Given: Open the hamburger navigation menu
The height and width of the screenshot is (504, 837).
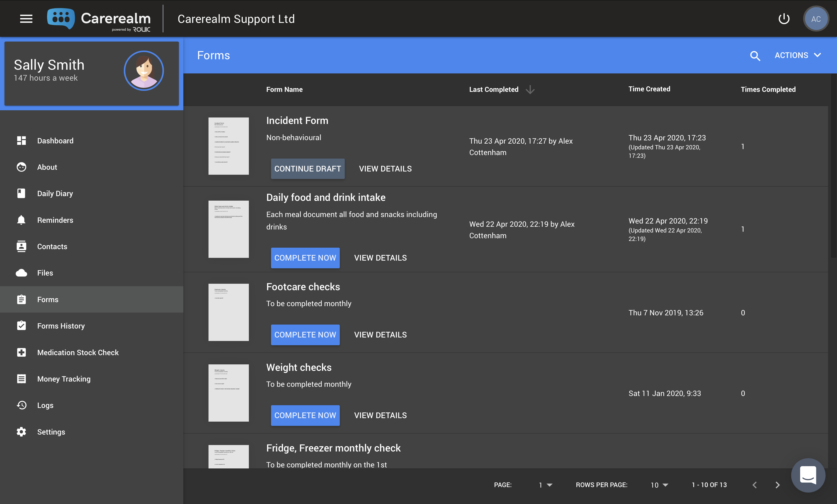Looking at the screenshot, I should click(26, 19).
